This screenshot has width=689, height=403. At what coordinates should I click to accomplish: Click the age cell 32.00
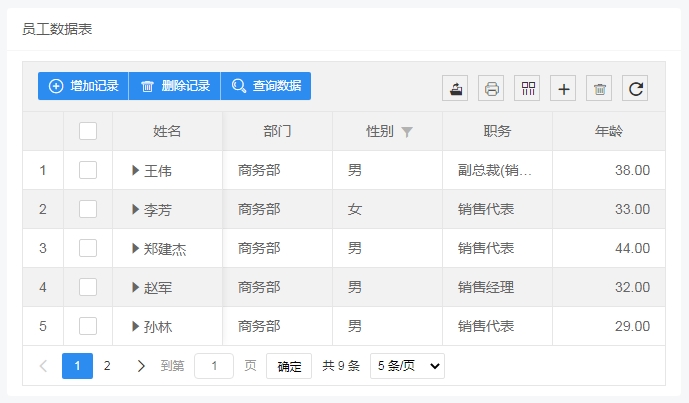pos(609,287)
